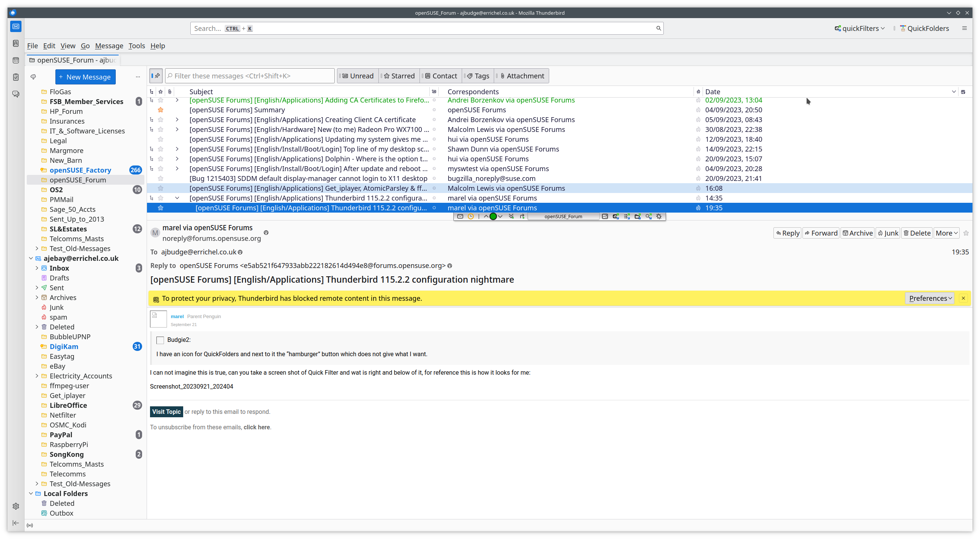Open the Preferences dropdown on remote content bar
Viewport: 980px width, 539px height.
pos(930,298)
